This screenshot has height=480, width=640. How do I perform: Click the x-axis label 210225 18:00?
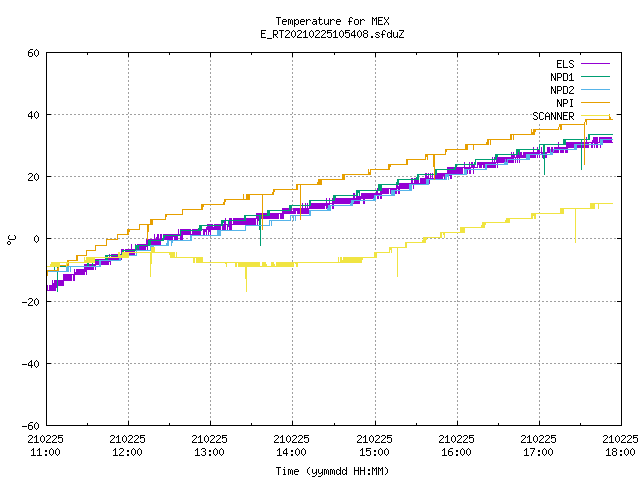620,446
